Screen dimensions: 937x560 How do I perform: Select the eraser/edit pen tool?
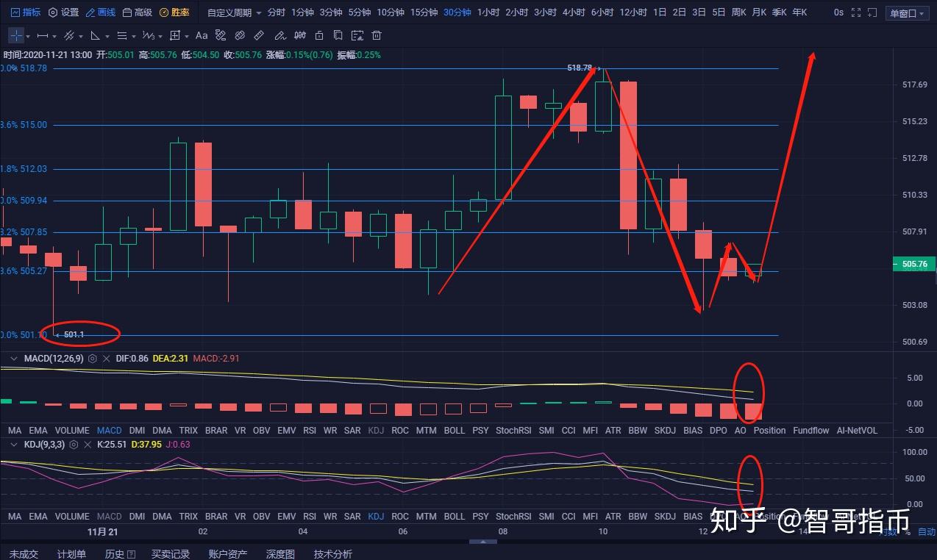279,35
